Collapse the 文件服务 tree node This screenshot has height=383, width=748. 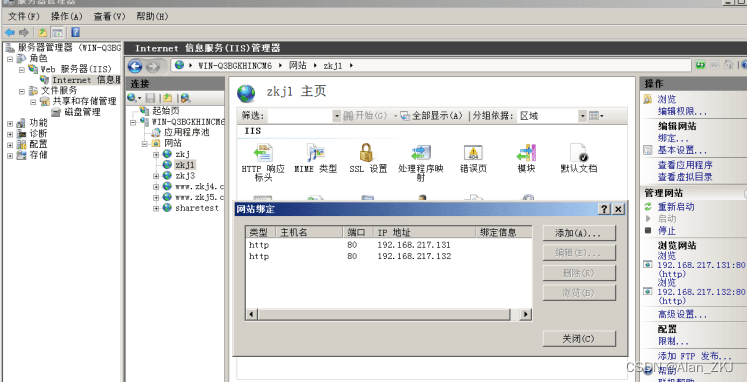coord(21,91)
